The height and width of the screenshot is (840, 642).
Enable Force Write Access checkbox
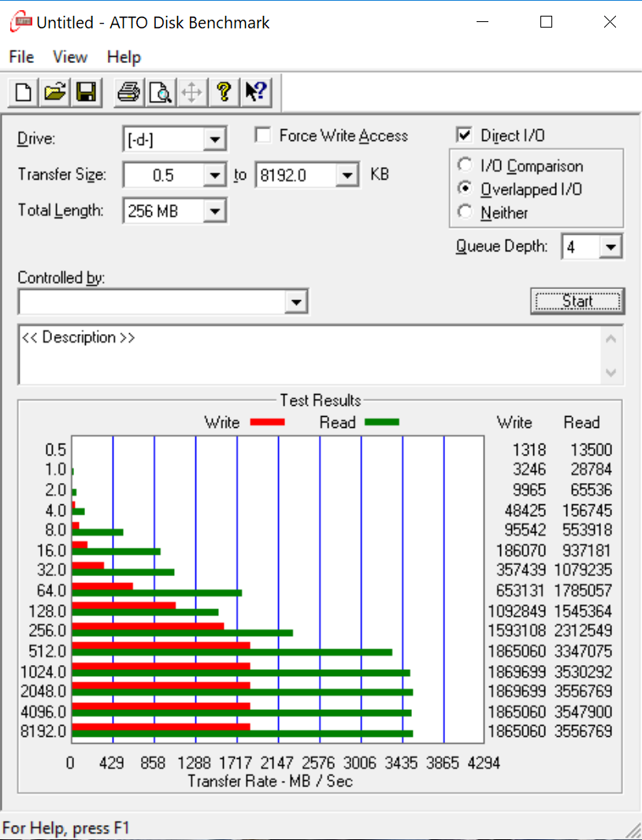[x=263, y=135]
